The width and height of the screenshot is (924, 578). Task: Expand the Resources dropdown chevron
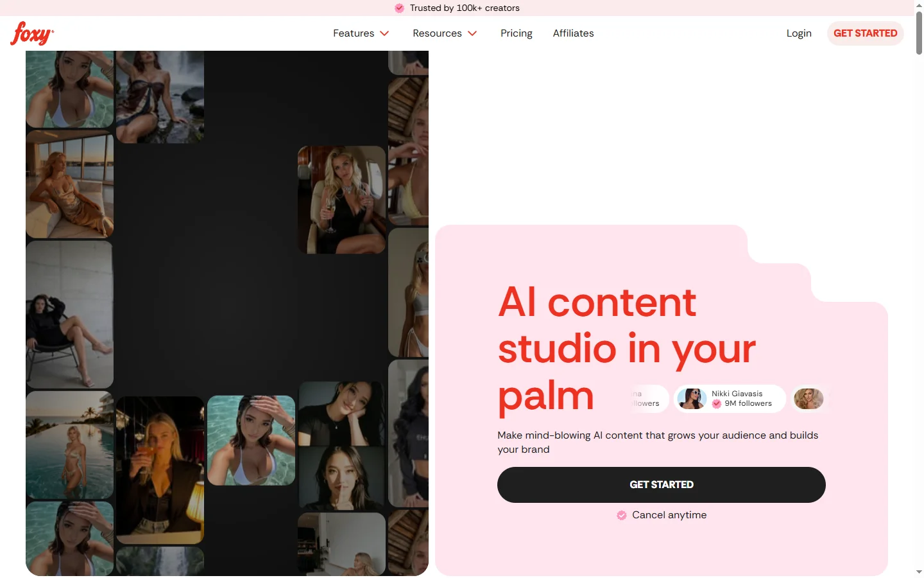(x=472, y=33)
